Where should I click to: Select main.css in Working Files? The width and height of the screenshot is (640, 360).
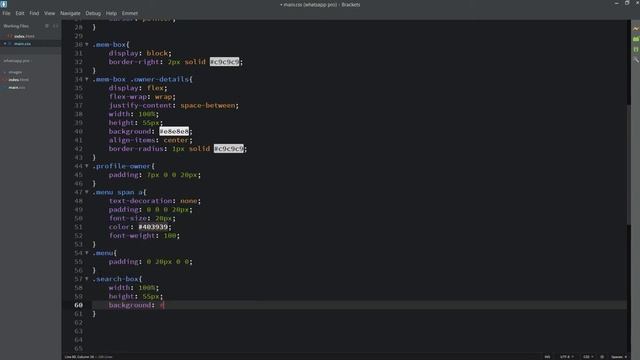click(x=22, y=44)
